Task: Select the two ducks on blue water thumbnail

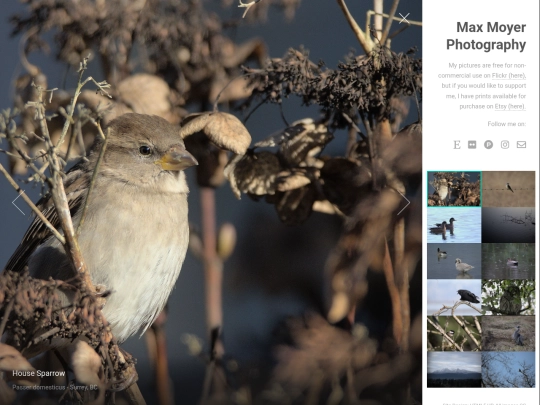Action: [454, 225]
